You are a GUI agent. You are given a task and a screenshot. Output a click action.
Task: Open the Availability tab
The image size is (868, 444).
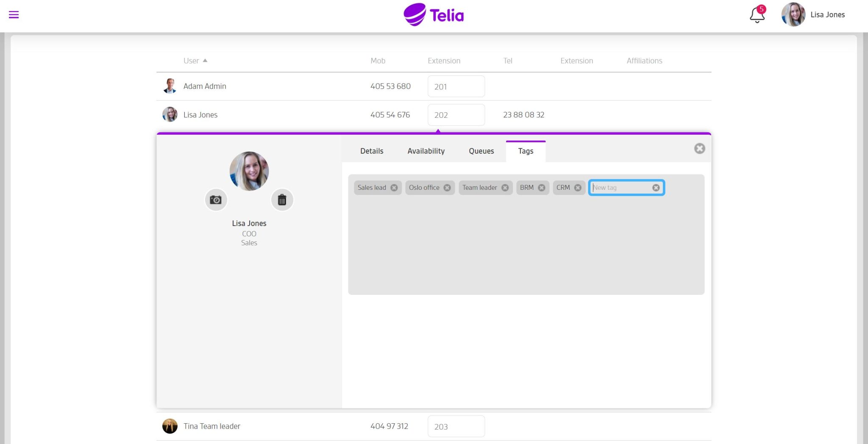coord(426,151)
